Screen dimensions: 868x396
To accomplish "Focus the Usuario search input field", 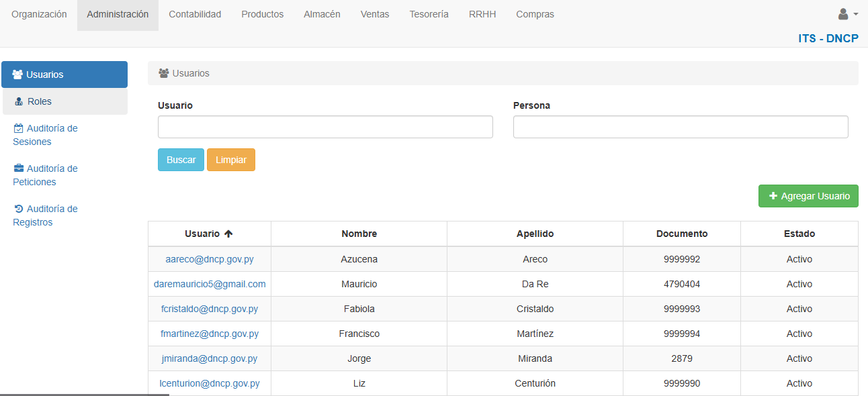I will click(325, 127).
